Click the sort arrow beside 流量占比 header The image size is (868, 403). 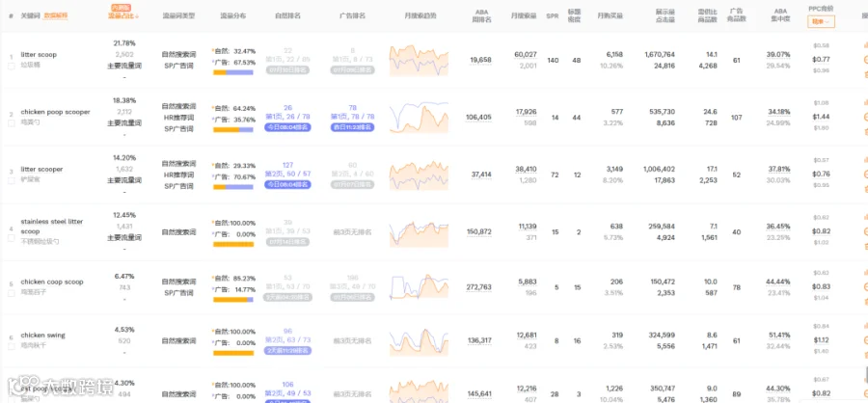pos(137,16)
